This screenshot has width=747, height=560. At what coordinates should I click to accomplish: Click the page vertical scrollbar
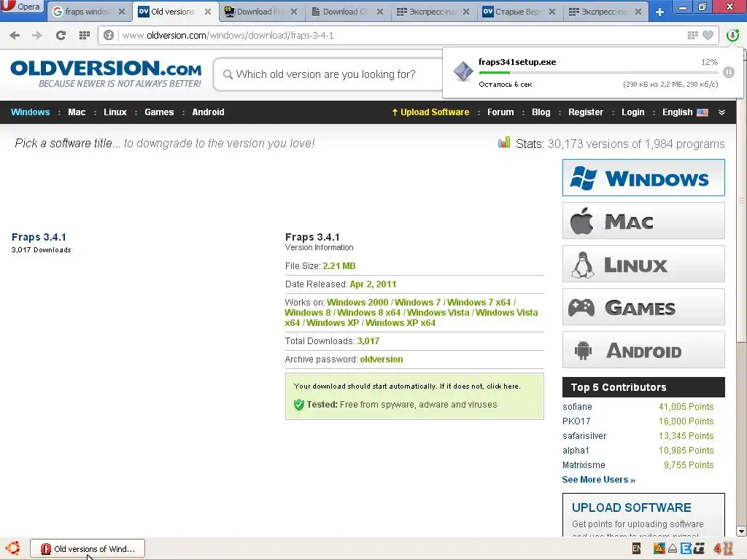click(x=741, y=200)
